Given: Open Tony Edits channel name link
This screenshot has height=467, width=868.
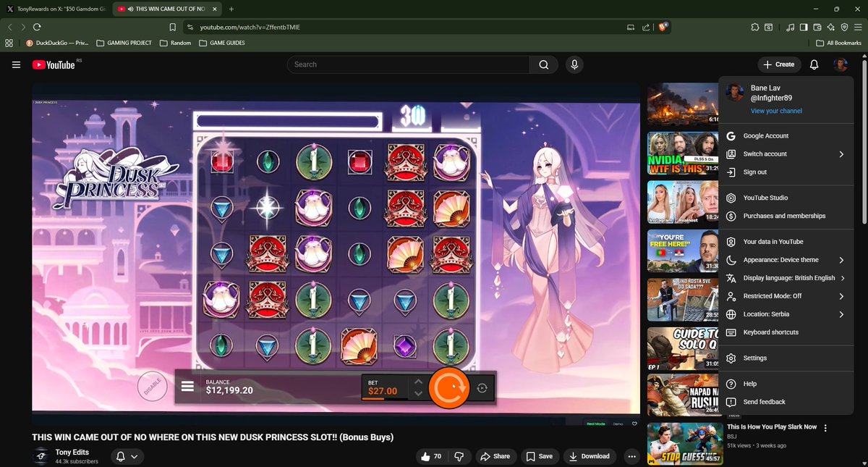Looking at the screenshot, I should (x=73, y=452).
